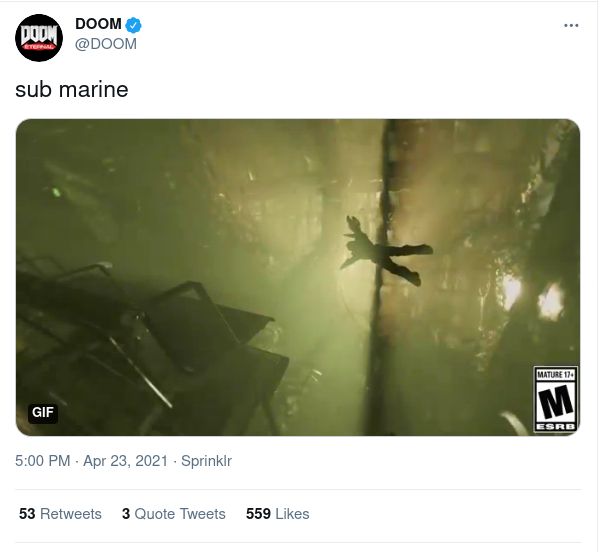Visit the @DOOM handle

(x=106, y=44)
